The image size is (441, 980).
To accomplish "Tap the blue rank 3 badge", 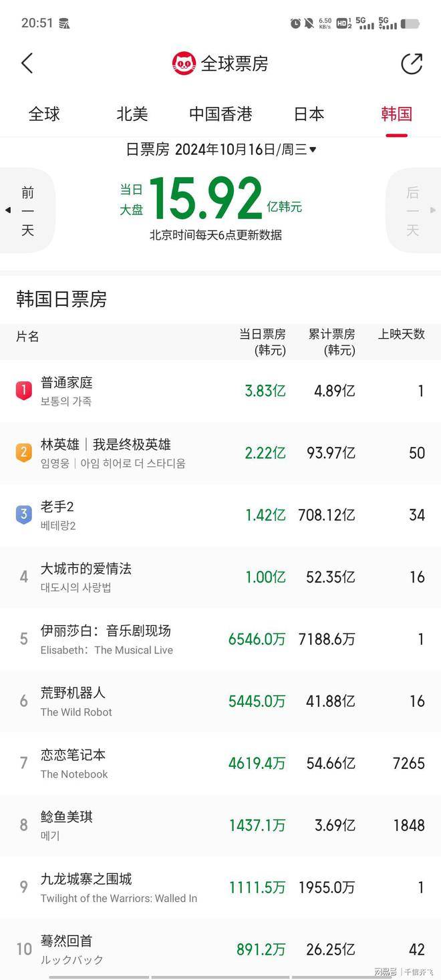I will tap(23, 514).
